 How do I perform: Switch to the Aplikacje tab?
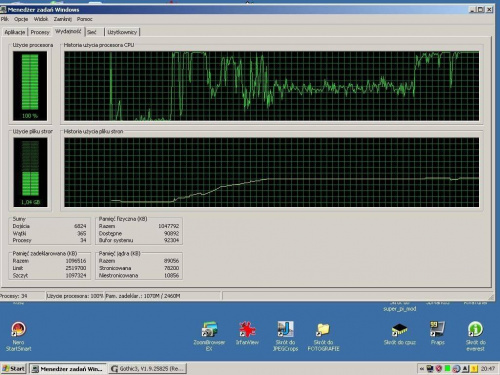15,32
